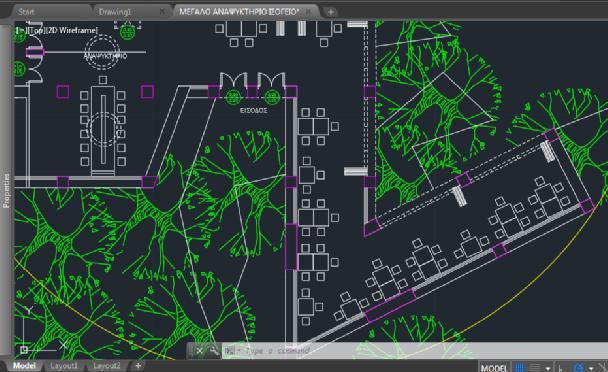Add a new drawing tab with plus icon
Viewport: 608px width, 372px height.
point(330,12)
